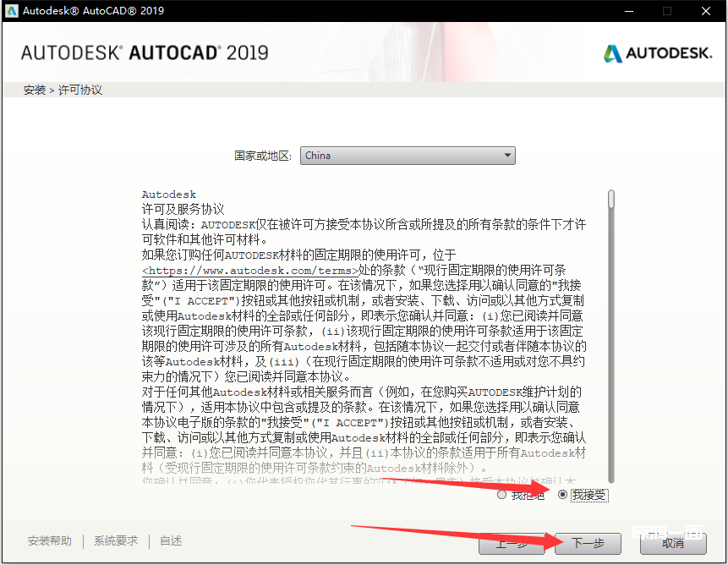Open the 安装帮助 link

point(50,541)
